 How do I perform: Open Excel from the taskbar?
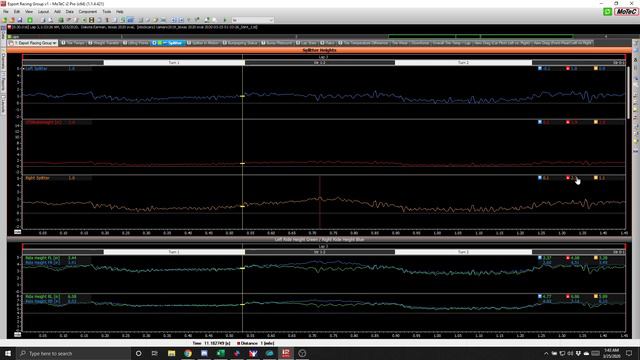pyautogui.click(x=220, y=353)
